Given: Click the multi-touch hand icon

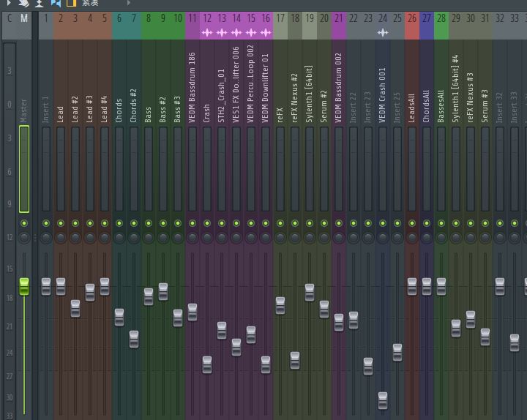Looking at the screenshot, I should [24, 3].
